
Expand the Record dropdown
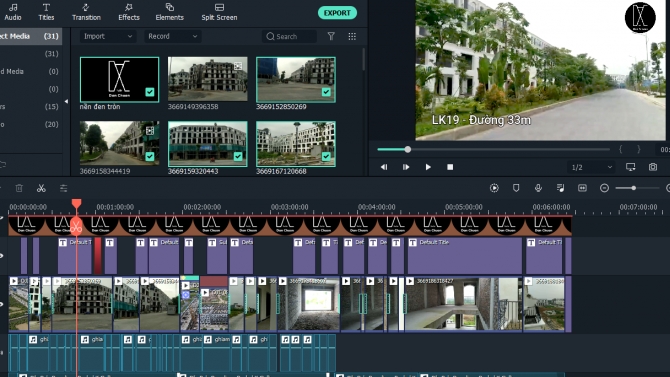point(172,36)
